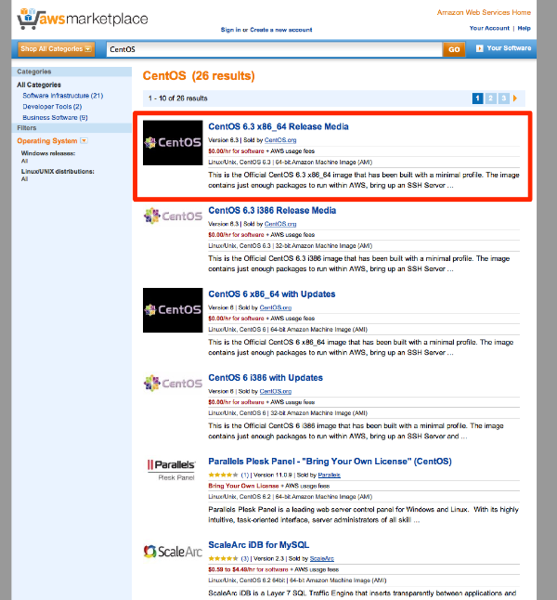Viewport: 557px width, 600px height.
Task: Click the 1 - 10 of 26 results text
Action: click(178, 98)
